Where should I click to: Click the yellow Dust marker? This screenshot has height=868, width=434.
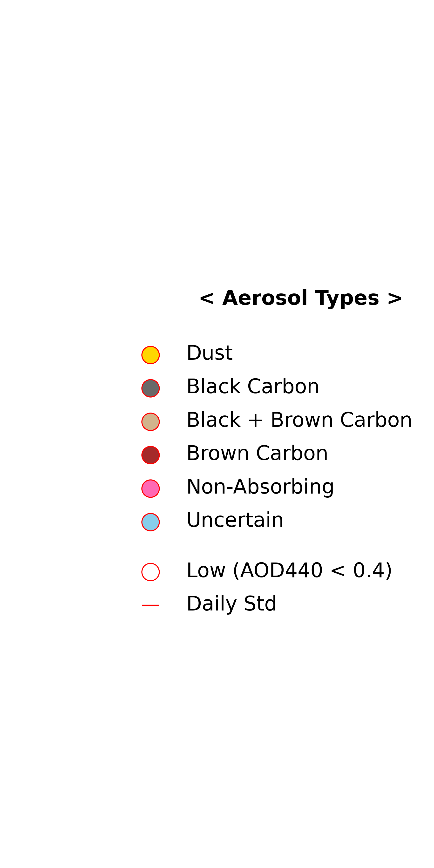[x=150, y=355]
